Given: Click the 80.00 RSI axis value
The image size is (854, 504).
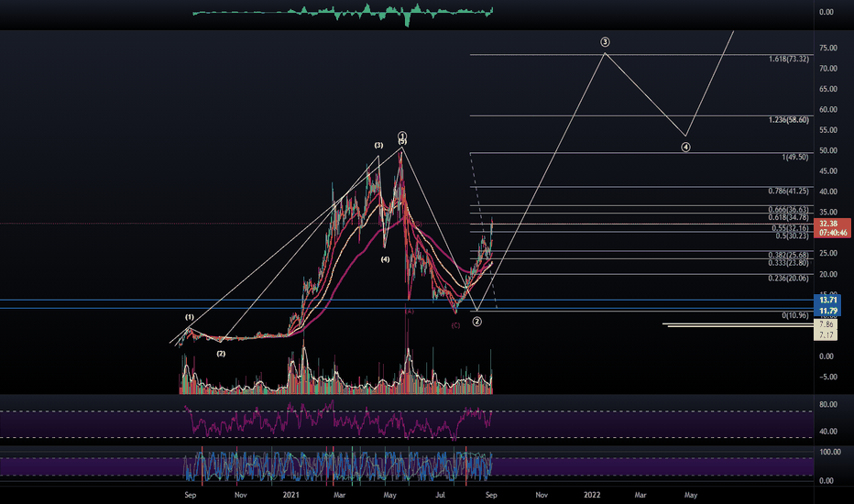Looking at the screenshot, I should [x=827, y=404].
